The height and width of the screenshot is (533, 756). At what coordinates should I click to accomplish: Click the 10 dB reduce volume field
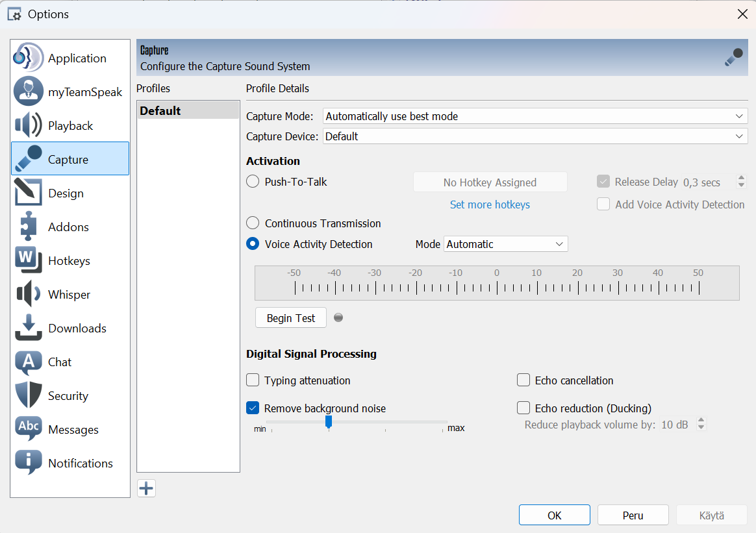677,425
